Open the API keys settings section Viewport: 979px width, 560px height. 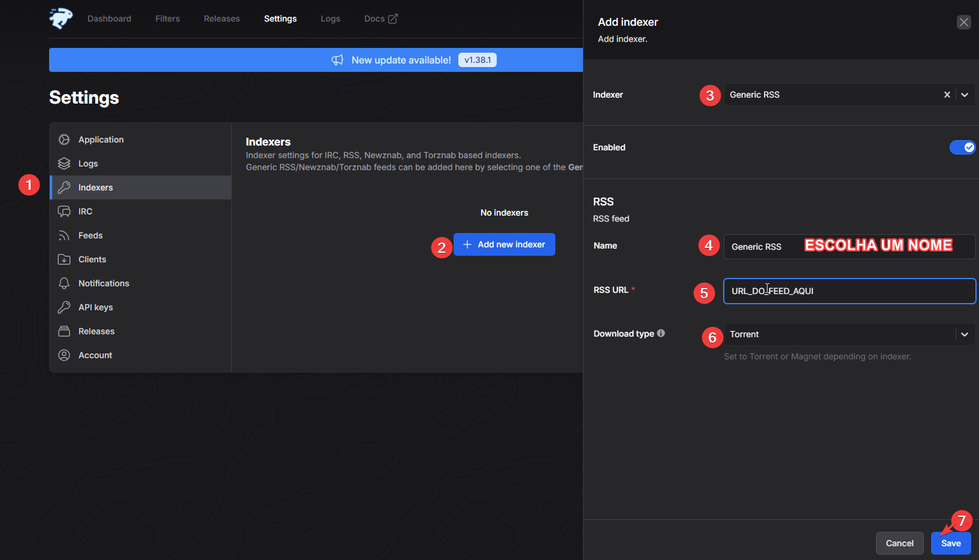(95, 307)
